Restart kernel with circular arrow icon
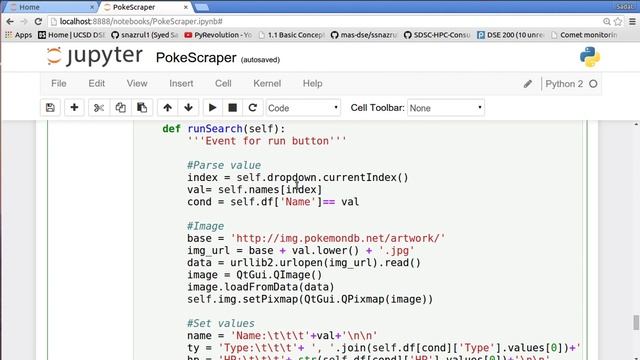 coord(253,108)
